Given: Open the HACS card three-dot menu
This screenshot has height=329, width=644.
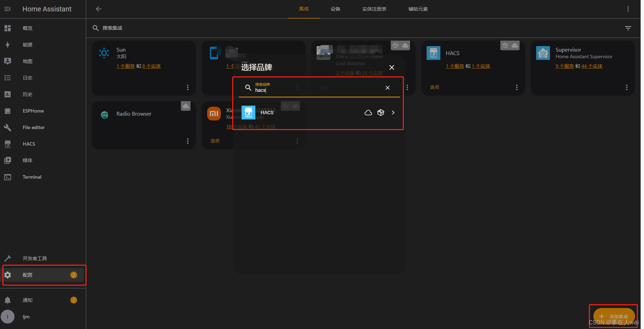Looking at the screenshot, I should tap(517, 87).
